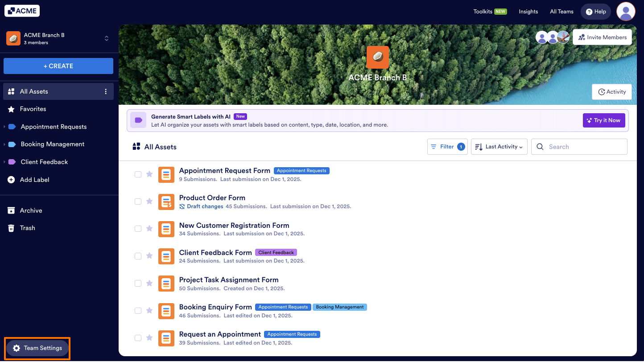The height and width of the screenshot is (362, 644).
Task: Tick the New Customer Registration Form checkbox
Action: pyautogui.click(x=138, y=229)
